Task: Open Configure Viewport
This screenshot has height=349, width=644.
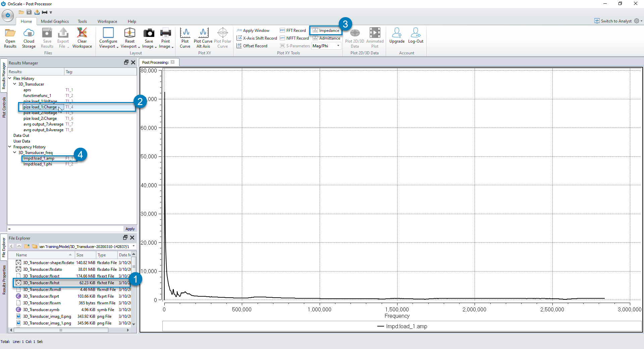Action: click(x=108, y=38)
